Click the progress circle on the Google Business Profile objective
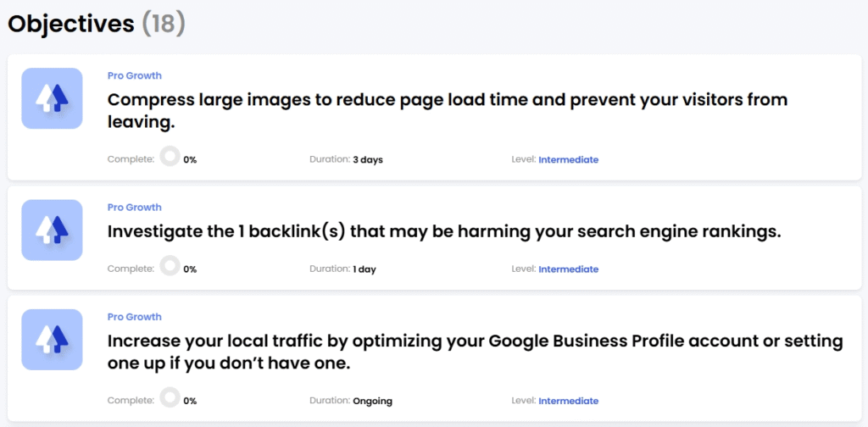 click(x=170, y=400)
